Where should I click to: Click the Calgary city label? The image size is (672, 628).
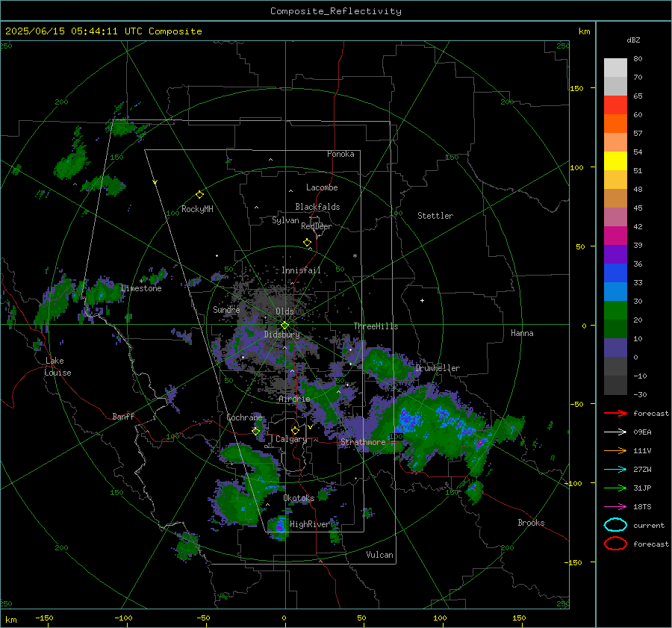[291, 439]
